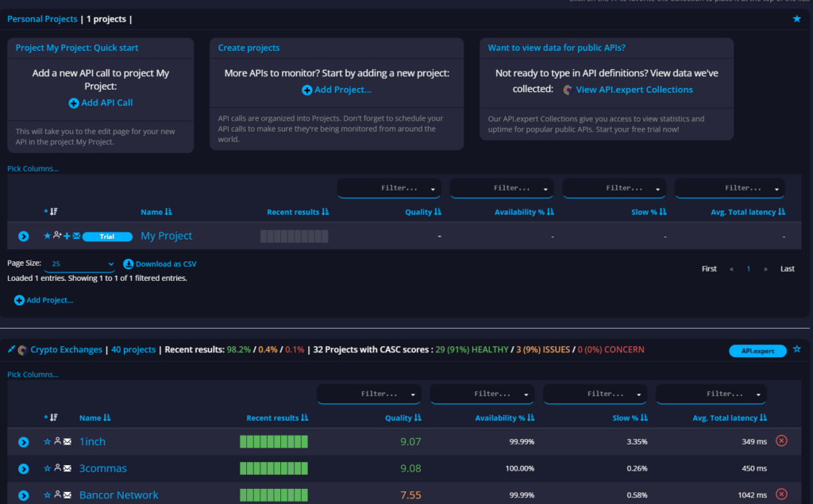Click Add API Call in Quick start card

tap(101, 102)
